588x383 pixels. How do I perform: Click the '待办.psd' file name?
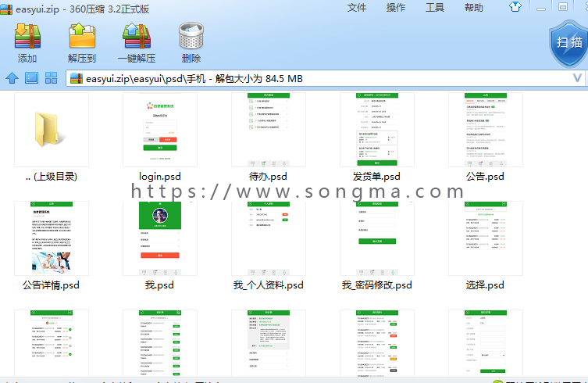click(x=268, y=177)
